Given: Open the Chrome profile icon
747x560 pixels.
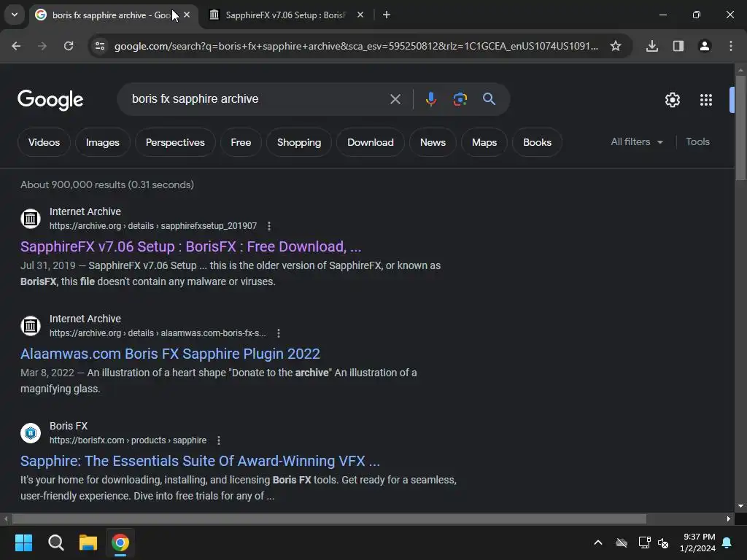Looking at the screenshot, I should [x=704, y=46].
